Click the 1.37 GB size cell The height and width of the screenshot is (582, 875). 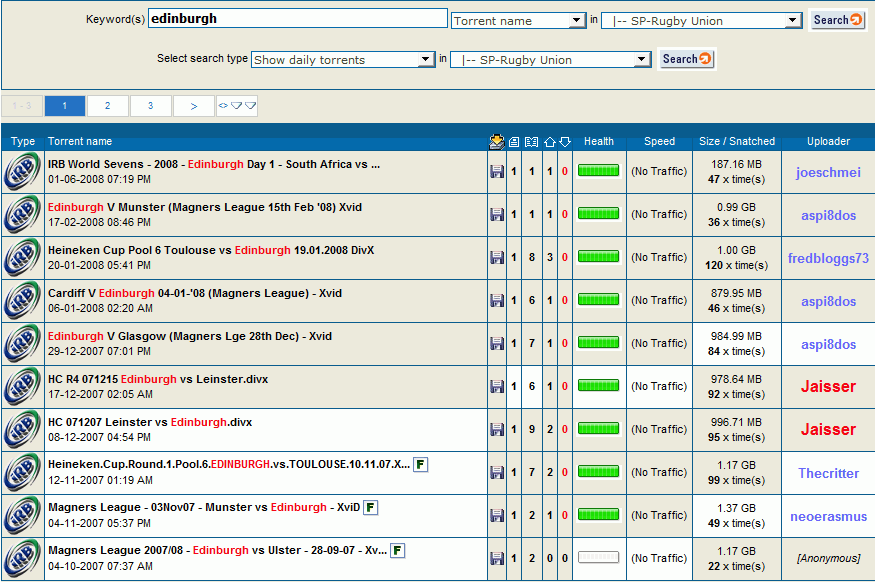736,508
